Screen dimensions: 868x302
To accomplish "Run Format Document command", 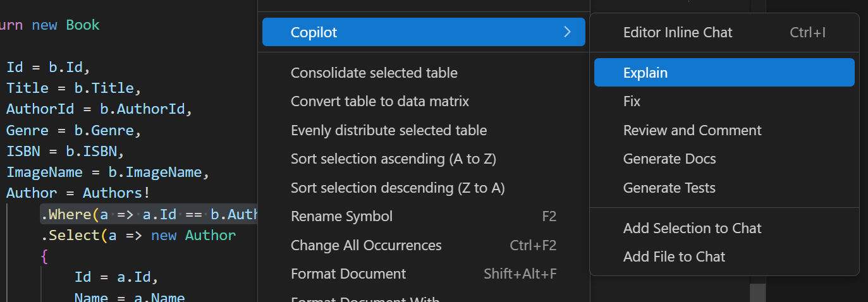I will (348, 274).
